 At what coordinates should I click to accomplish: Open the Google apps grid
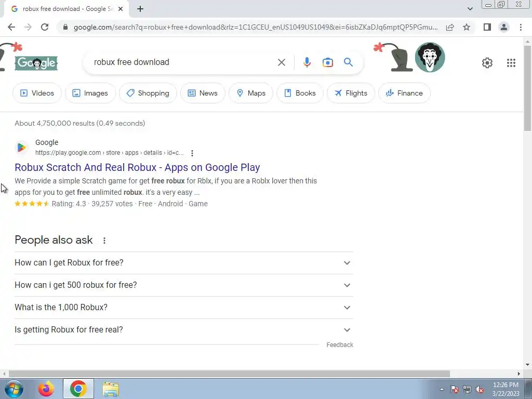click(511, 63)
